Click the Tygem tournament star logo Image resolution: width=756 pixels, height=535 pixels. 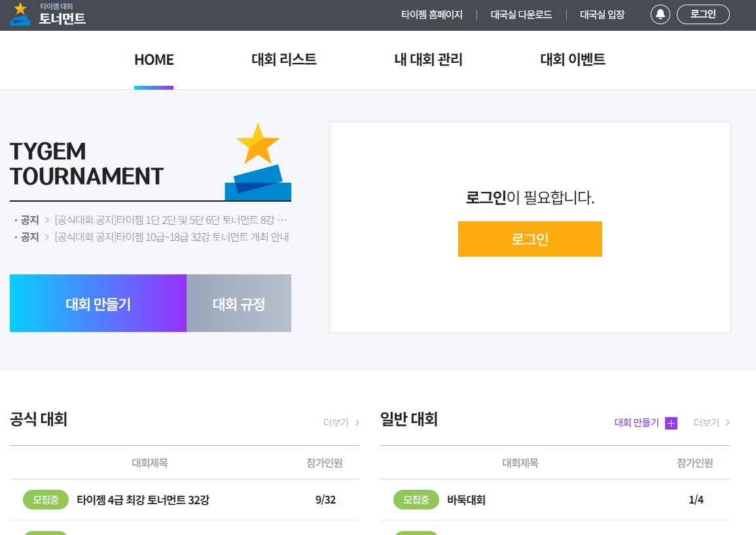pyautogui.click(x=20, y=14)
